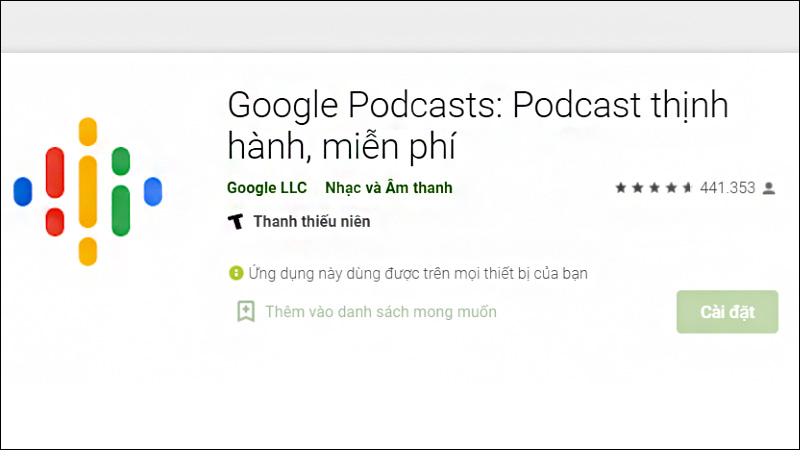
Task: Add app via Thêm vào danh sách mong muốn
Action: pos(381,312)
